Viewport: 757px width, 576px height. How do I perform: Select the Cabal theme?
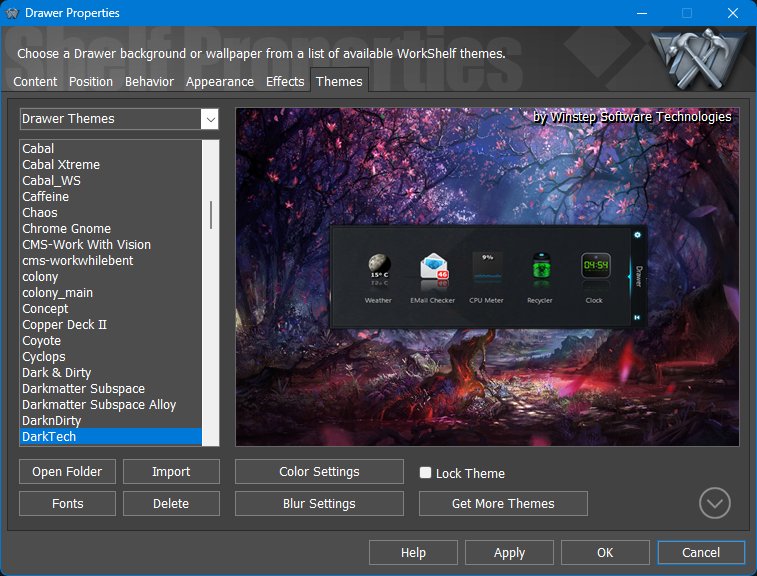coord(111,148)
